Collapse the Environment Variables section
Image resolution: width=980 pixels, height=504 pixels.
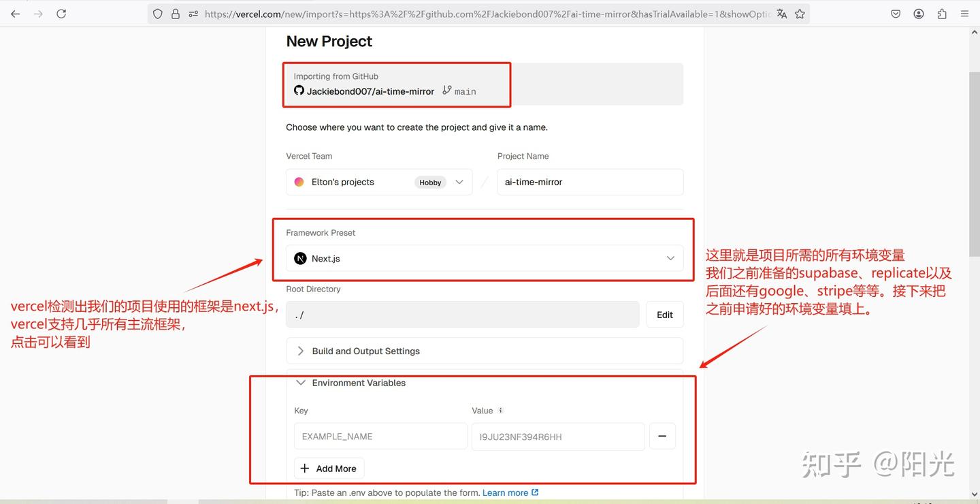coord(300,383)
